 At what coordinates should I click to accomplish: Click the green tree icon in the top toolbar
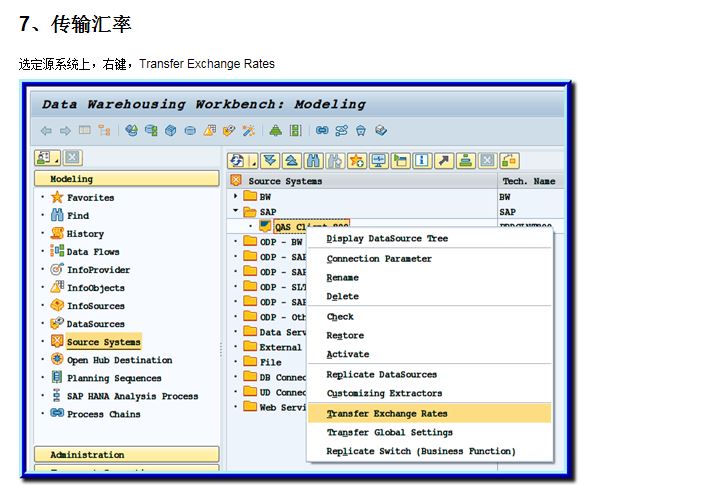[x=276, y=131]
